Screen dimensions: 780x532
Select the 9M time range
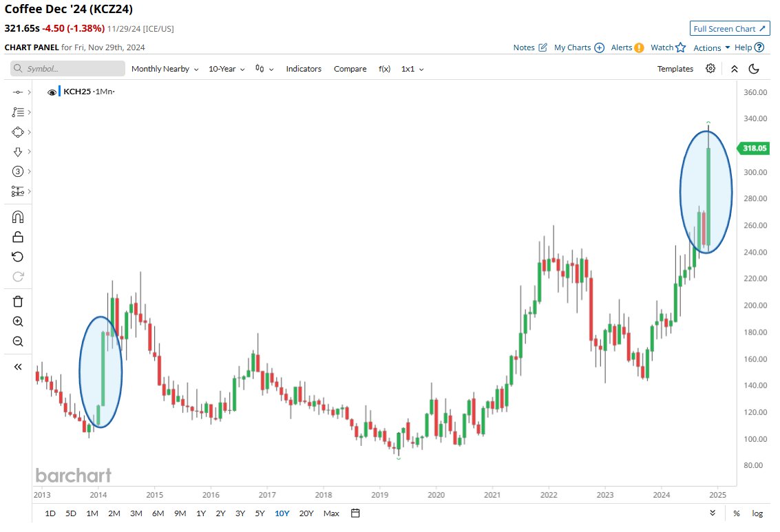[180, 513]
